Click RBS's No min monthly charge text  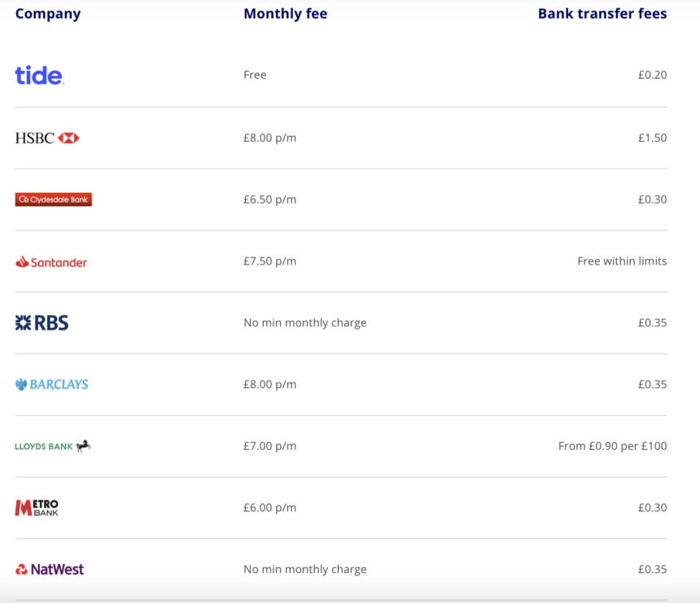(304, 323)
